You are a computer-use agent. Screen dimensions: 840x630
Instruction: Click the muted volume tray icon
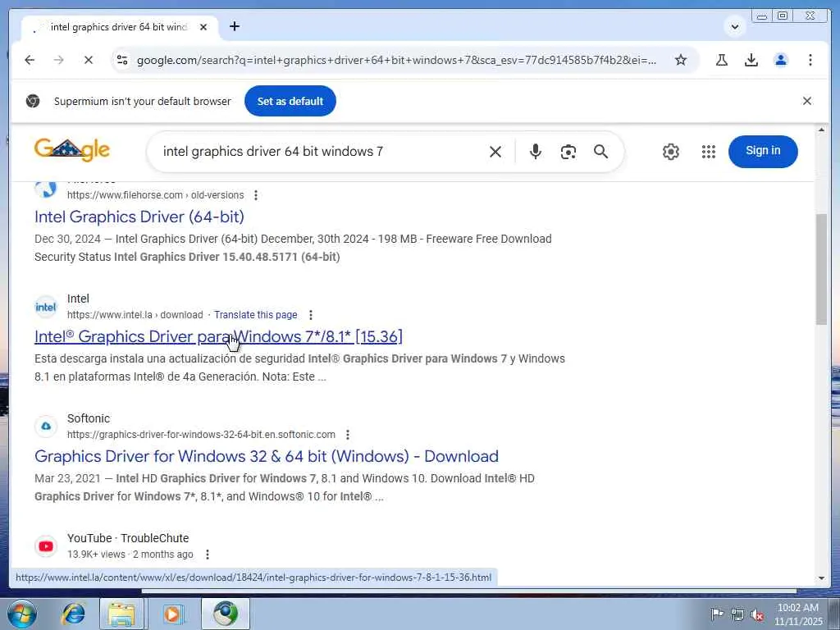(757, 614)
